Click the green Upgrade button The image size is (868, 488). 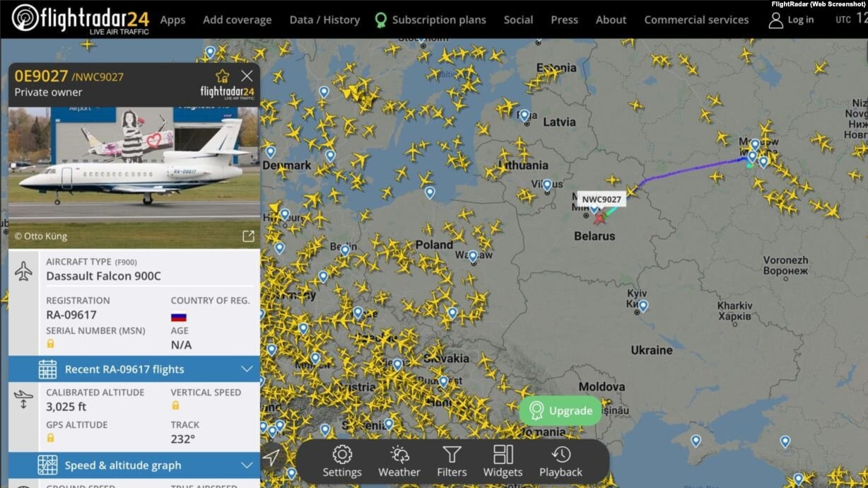pyautogui.click(x=561, y=410)
